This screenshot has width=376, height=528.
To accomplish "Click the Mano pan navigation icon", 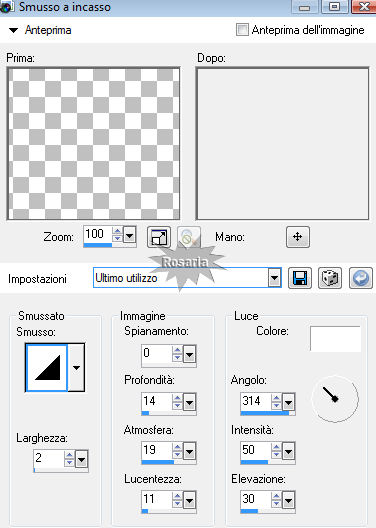I will (x=298, y=237).
